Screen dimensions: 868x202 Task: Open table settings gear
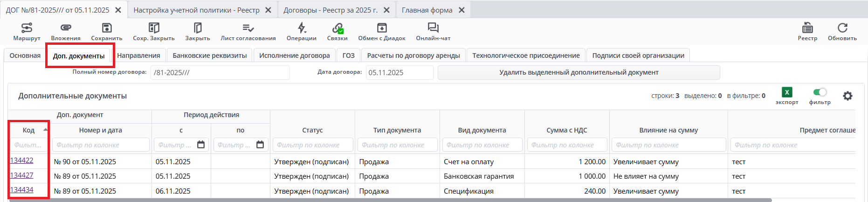tap(847, 96)
